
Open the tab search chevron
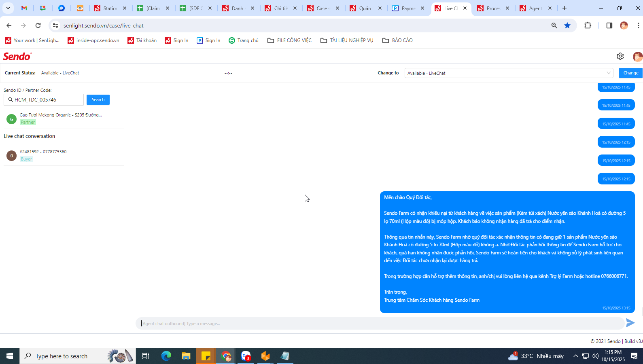pyautogui.click(x=8, y=8)
